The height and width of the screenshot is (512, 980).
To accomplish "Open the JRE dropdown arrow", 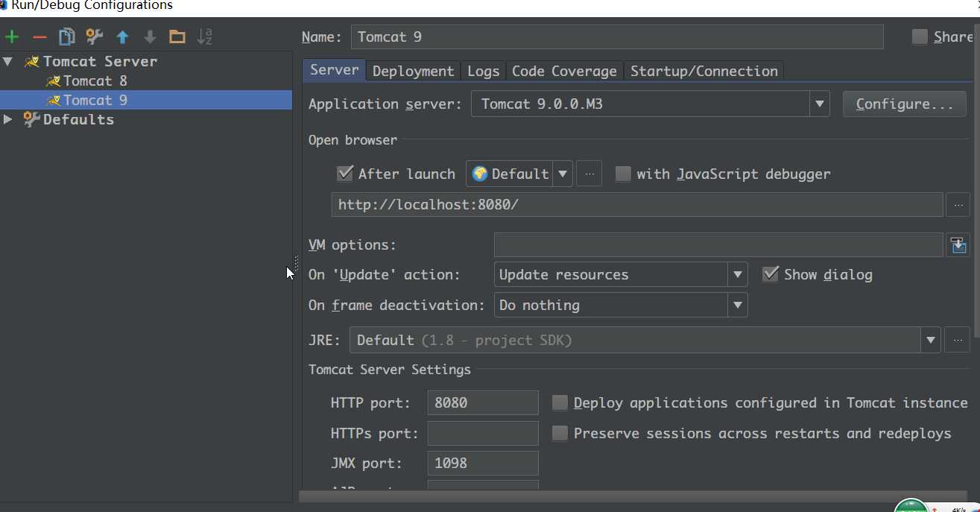I will [931, 341].
